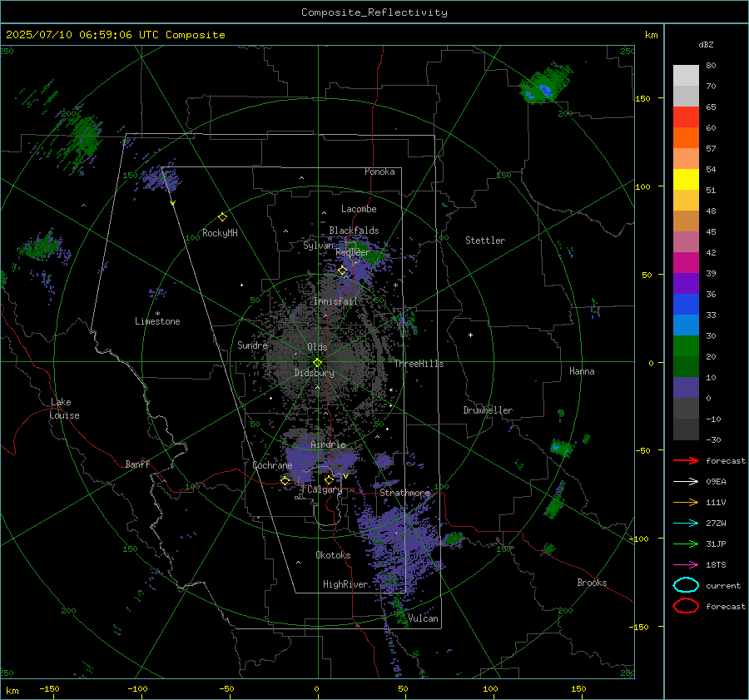Click the Airdrie city label
Viewport: 749px width, 700px height.
328,444
